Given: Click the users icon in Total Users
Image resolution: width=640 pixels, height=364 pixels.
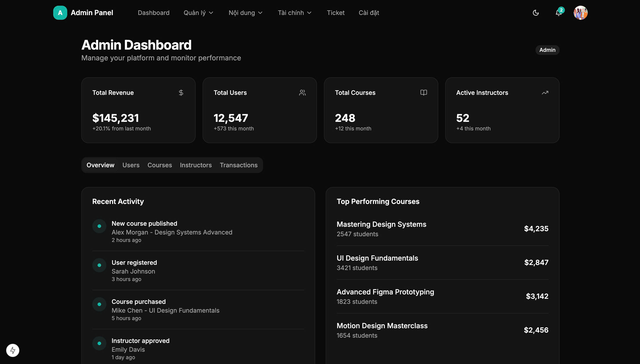Looking at the screenshot, I should [302, 93].
